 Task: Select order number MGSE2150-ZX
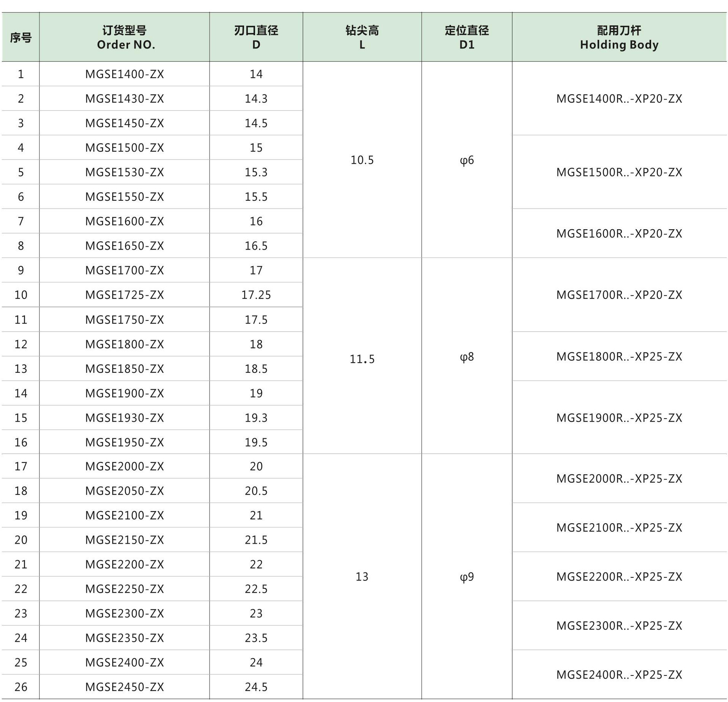pos(125,540)
